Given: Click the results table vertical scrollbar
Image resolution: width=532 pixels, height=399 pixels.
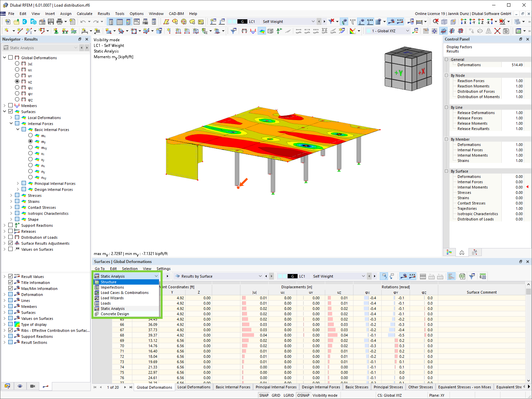Looking at the screenshot, I should click(x=528, y=332).
